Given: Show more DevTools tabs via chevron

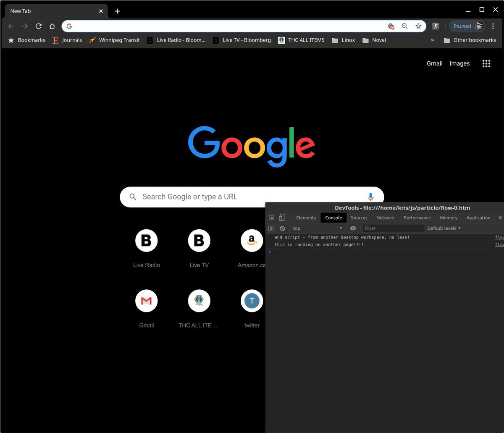Looking at the screenshot, I should pyautogui.click(x=500, y=218).
